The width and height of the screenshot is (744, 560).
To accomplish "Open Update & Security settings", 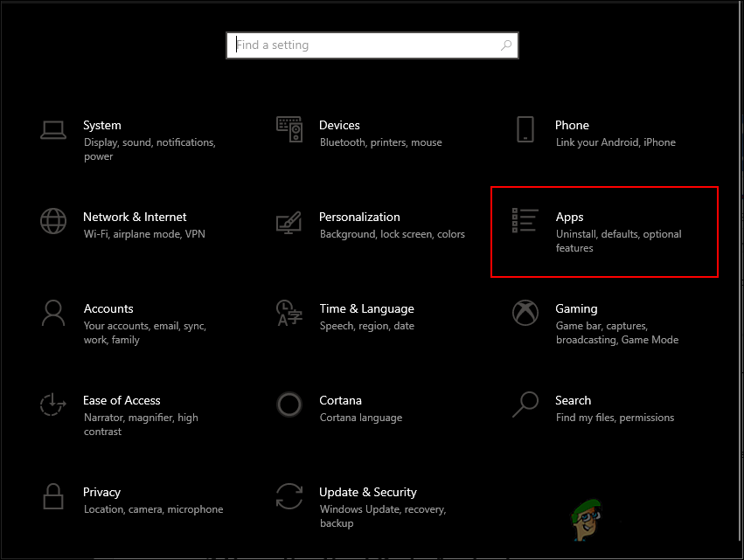I will (367, 492).
